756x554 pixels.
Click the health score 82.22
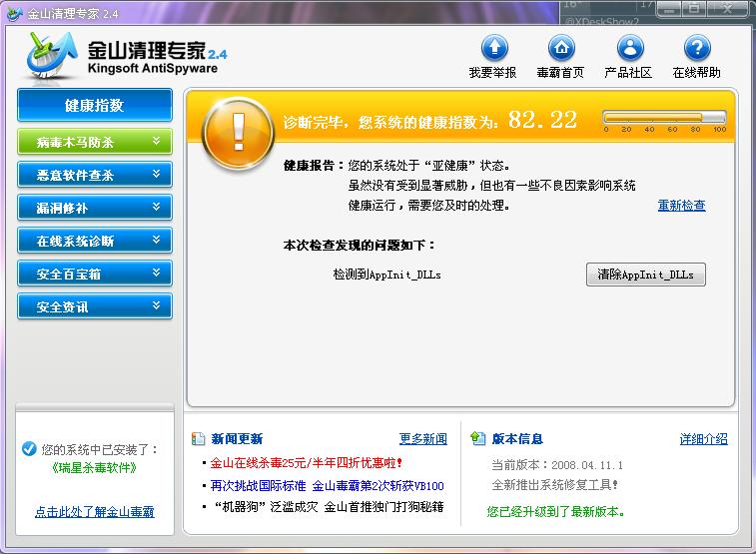(x=542, y=120)
